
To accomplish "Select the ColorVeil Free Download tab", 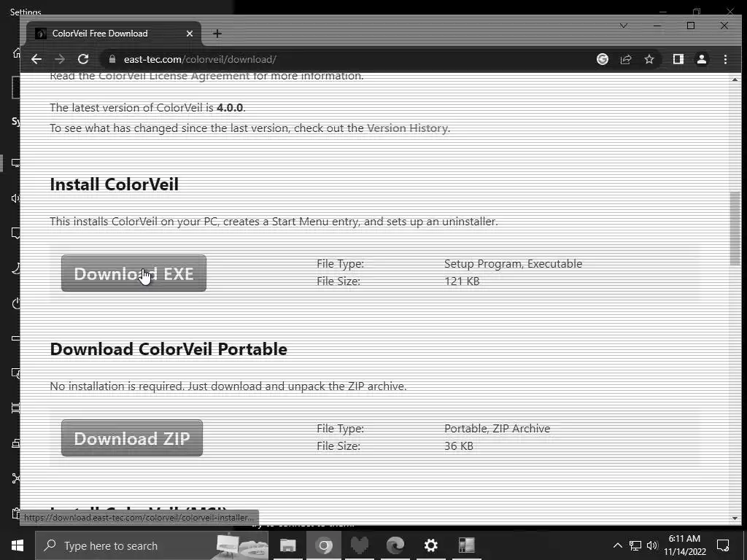I will point(115,34).
